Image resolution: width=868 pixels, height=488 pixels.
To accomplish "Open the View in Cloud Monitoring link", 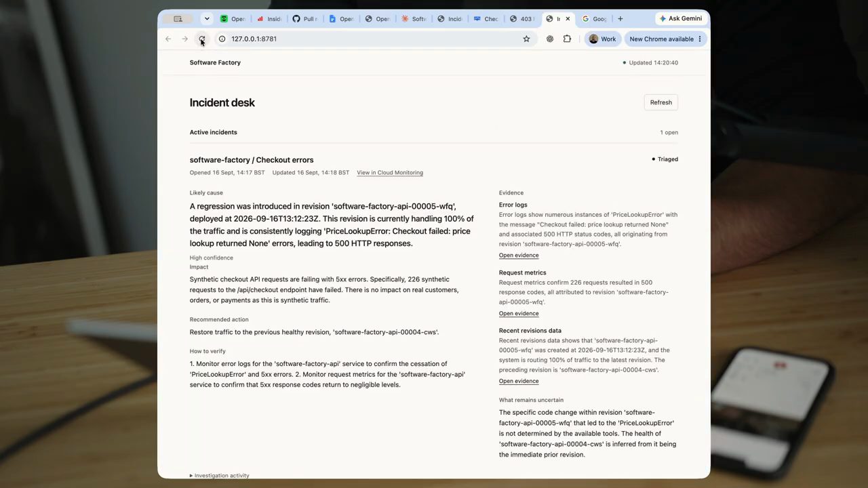I will click(390, 173).
